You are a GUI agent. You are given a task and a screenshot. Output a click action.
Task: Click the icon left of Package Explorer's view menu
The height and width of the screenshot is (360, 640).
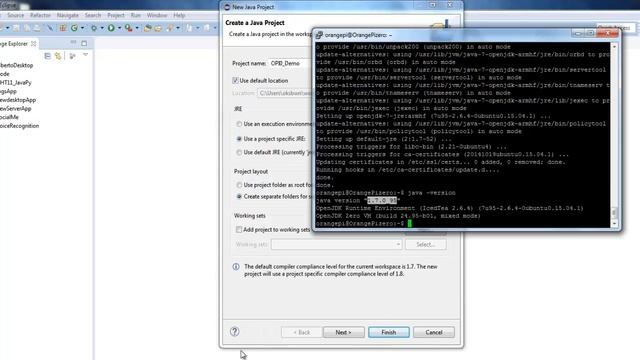(x=72, y=56)
